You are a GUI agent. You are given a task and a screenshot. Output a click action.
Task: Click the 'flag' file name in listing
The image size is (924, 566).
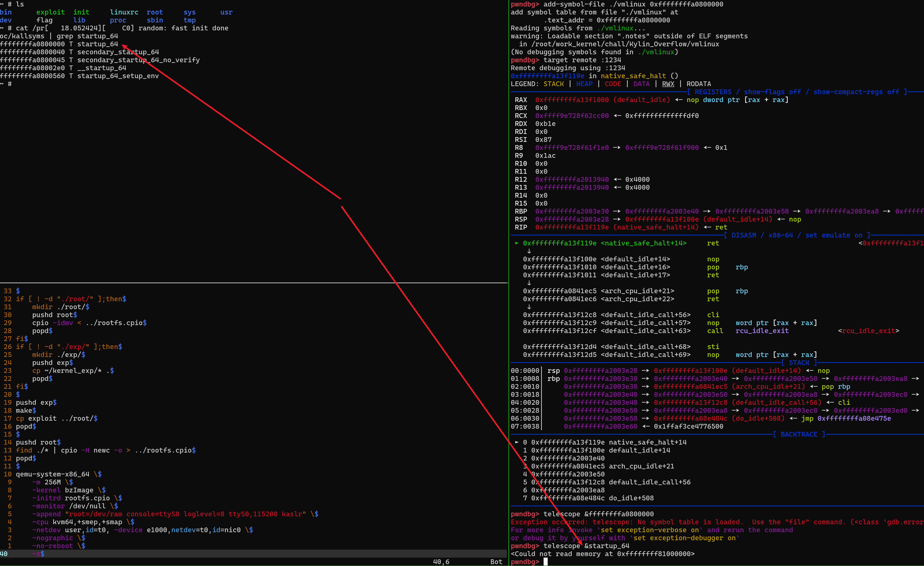point(44,20)
